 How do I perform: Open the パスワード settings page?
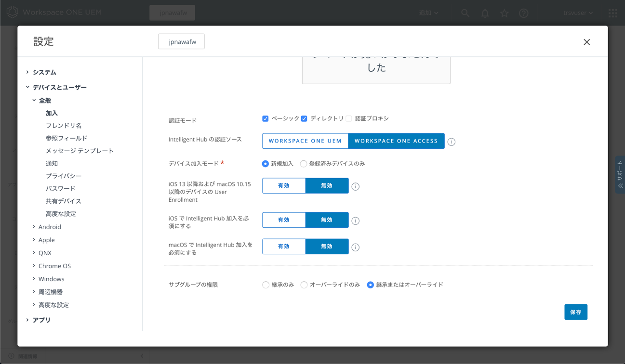tap(60, 188)
